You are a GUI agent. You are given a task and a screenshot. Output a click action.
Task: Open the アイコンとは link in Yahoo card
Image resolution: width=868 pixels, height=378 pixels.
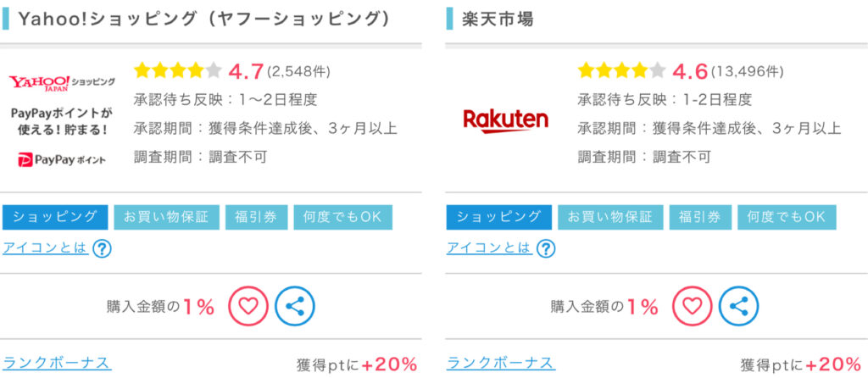point(46,248)
